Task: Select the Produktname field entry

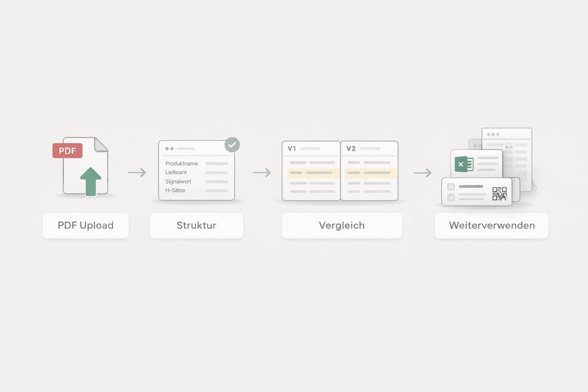Action: 181,163
